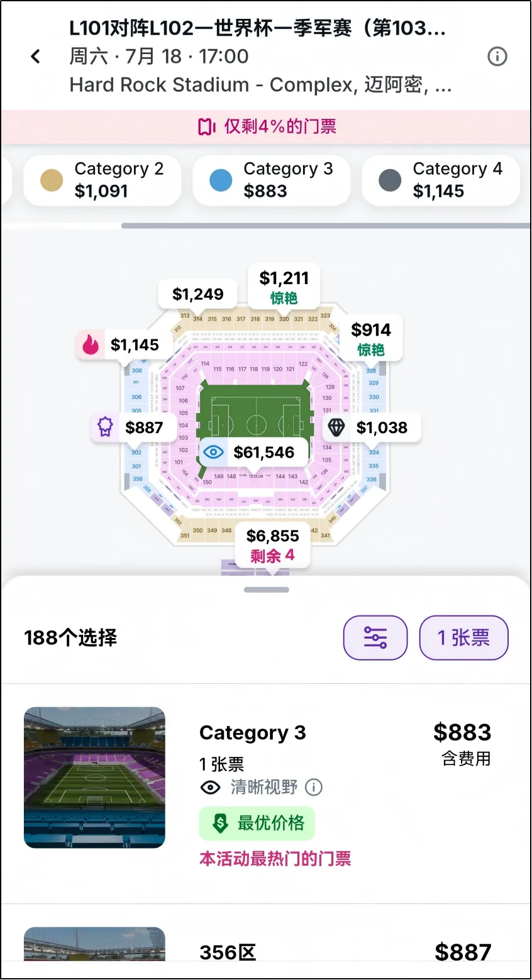532x980 pixels.
Task: Tap the back arrow icon
Action: coord(36,57)
